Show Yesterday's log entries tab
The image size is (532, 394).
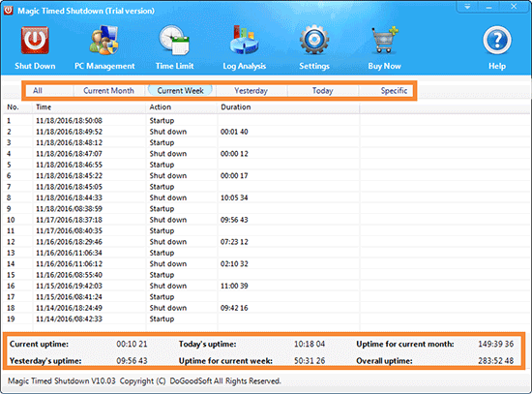(251, 91)
